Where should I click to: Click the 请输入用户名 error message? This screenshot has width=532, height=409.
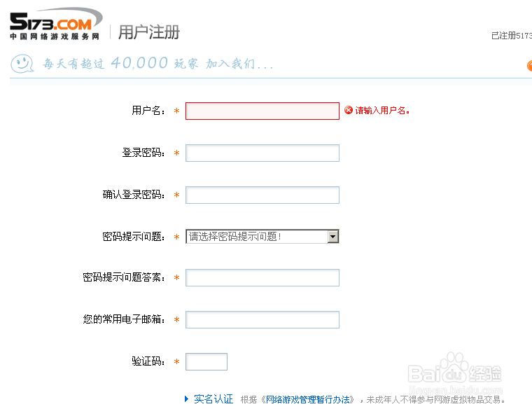(x=381, y=111)
